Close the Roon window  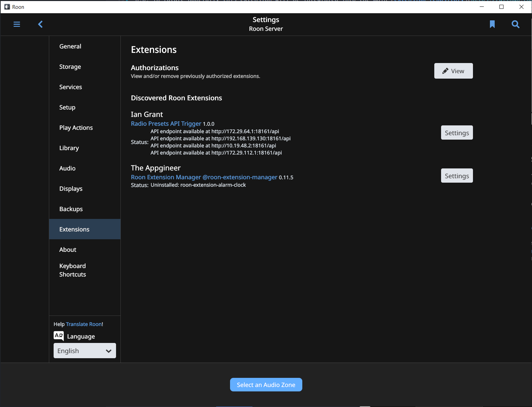(x=521, y=7)
